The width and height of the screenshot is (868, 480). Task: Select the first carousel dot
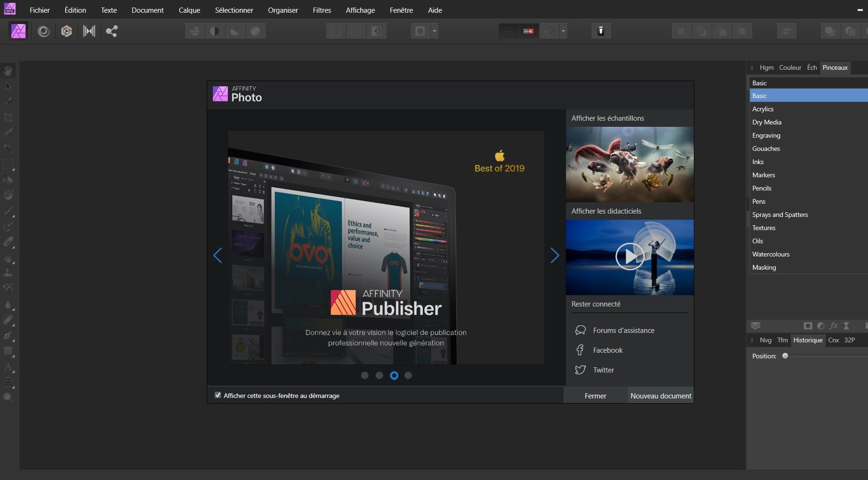point(364,375)
